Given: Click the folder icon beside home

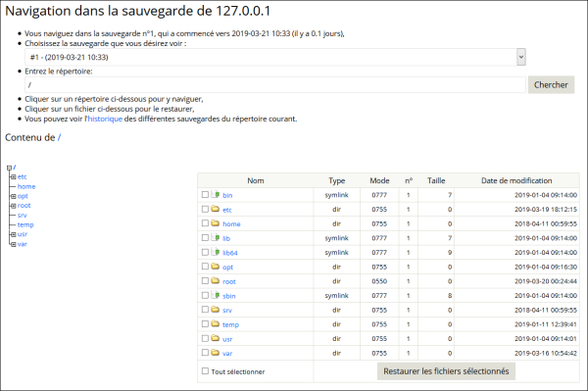Looking at the screenshot, I should 216,223.
